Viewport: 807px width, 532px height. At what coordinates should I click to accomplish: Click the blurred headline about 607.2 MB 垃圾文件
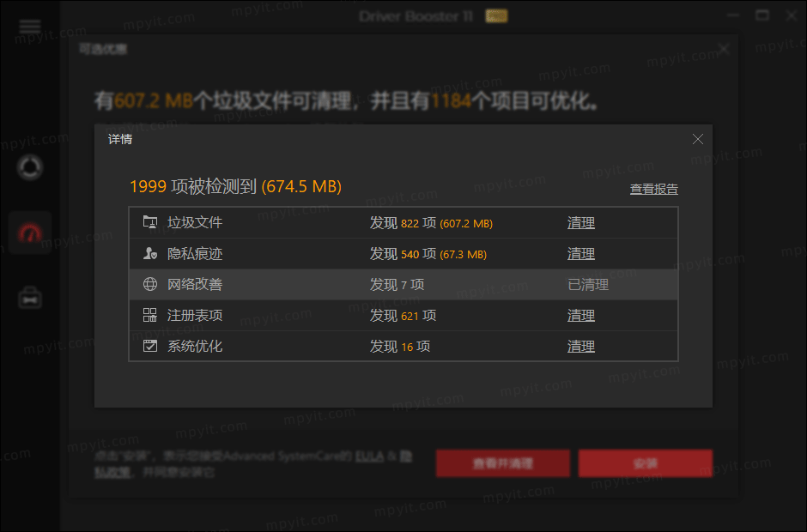(x=346, y=101)
